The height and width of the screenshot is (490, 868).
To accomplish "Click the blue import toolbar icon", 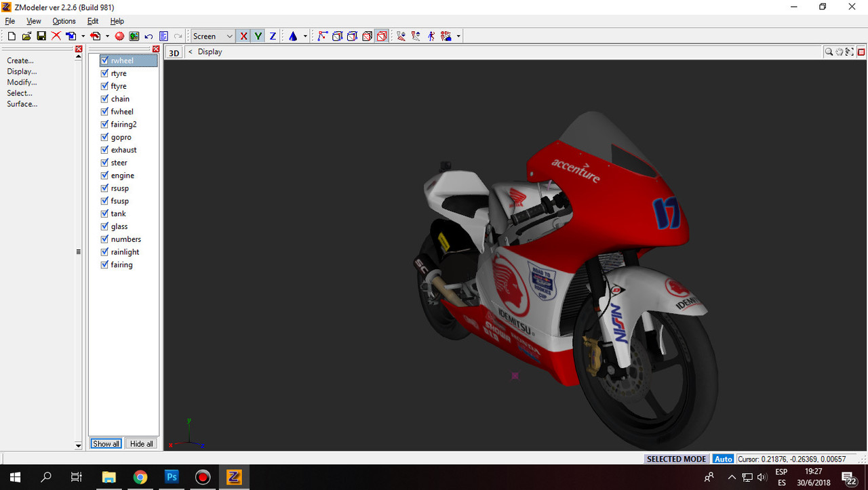I will (x=71, y=36).
